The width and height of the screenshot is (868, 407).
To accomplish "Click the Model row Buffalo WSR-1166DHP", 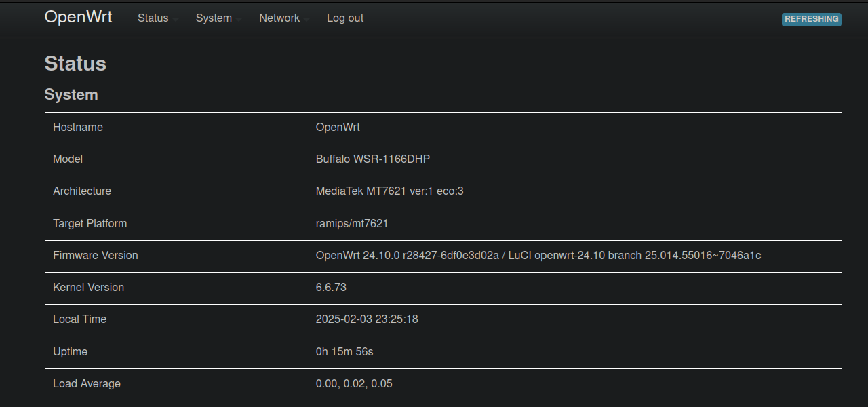I will 373,159.
